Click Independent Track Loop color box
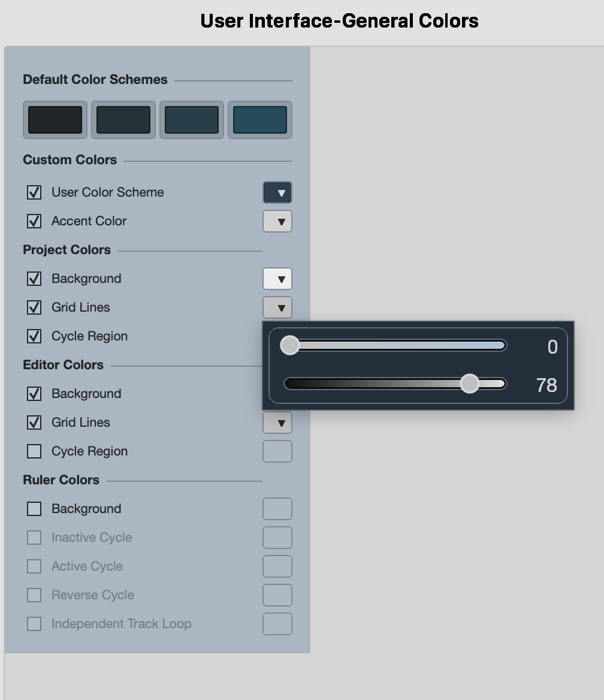The width and height of the screenshot is (604, 700). (277, 624)
